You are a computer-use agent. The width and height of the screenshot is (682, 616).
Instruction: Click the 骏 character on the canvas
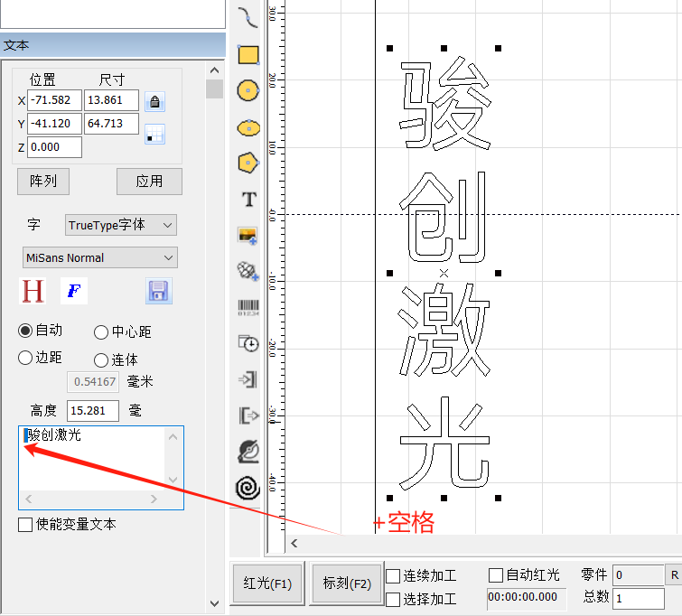tap(444, 104)
